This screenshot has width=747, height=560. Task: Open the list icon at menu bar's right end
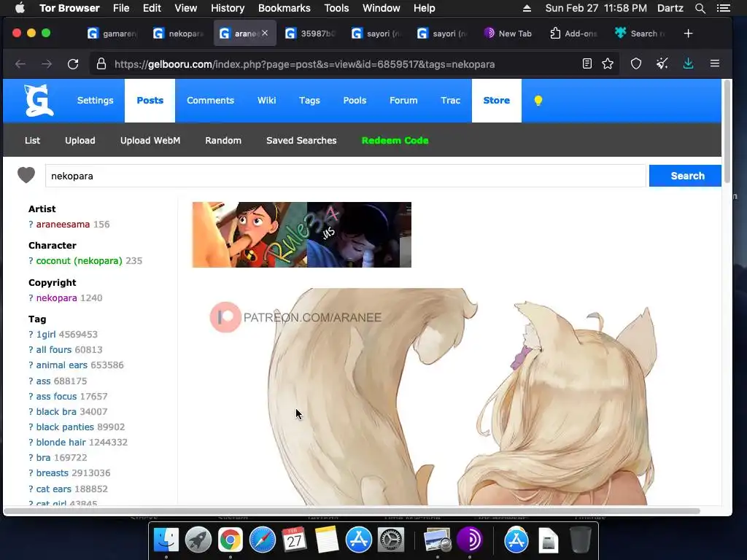coord(723,8)
